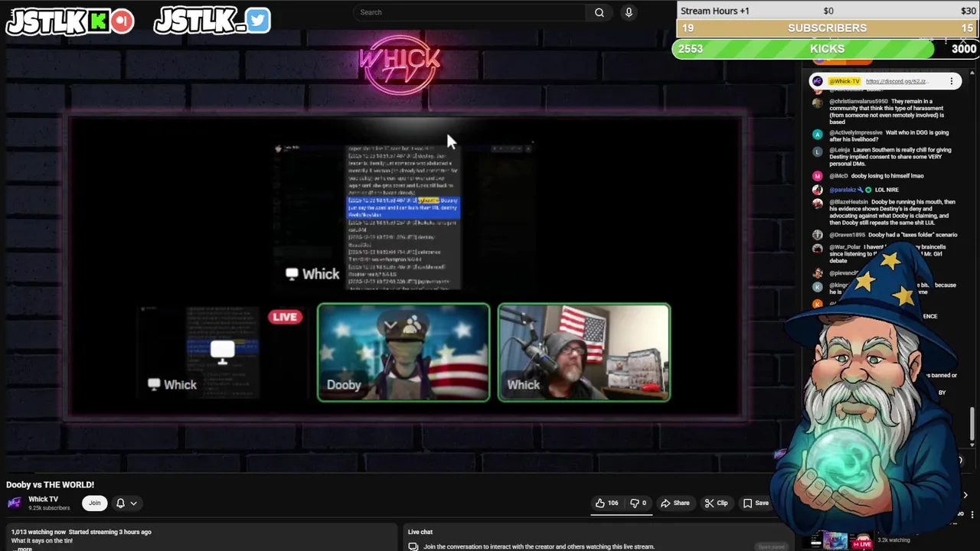Select the LIVE Whick screenshare tile
Viewport: 980px width, 551px height.
pos(222,352)
